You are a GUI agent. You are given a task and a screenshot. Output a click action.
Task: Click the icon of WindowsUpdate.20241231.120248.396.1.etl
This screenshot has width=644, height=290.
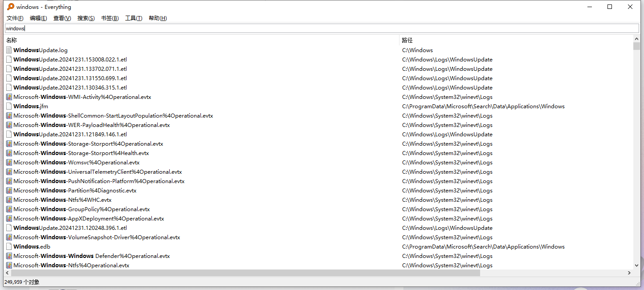[x=9, y=228]
